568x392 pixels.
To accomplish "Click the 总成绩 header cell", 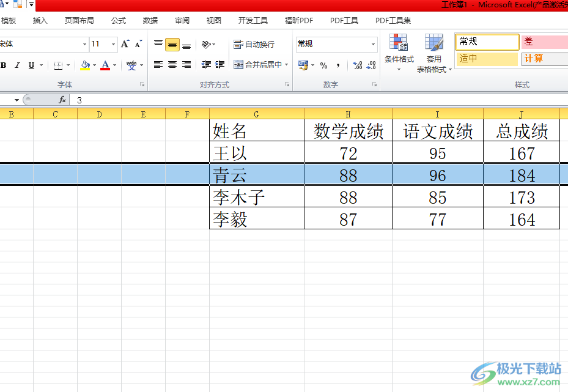I will 522,131.
